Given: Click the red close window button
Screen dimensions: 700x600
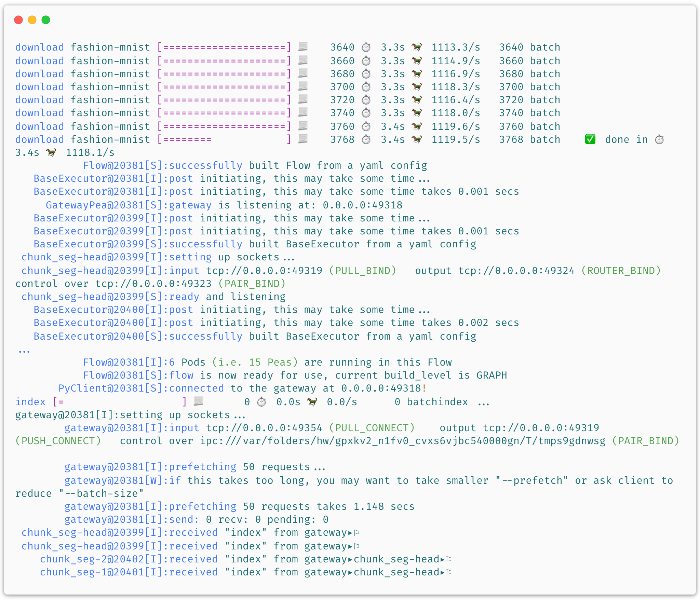Looking at the screenshot, I should pyautogui.click(x=18, y=20).
